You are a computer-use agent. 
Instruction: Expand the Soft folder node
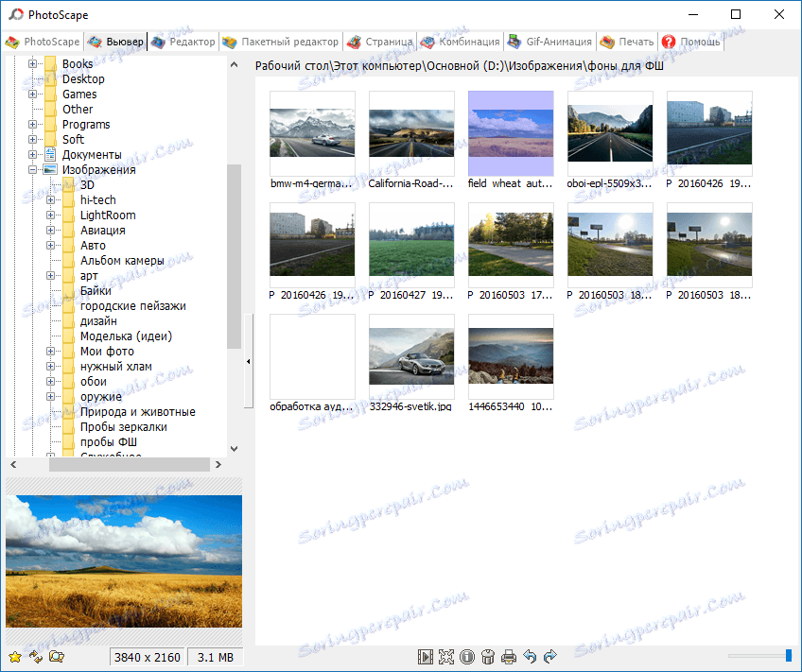[34, 139]
